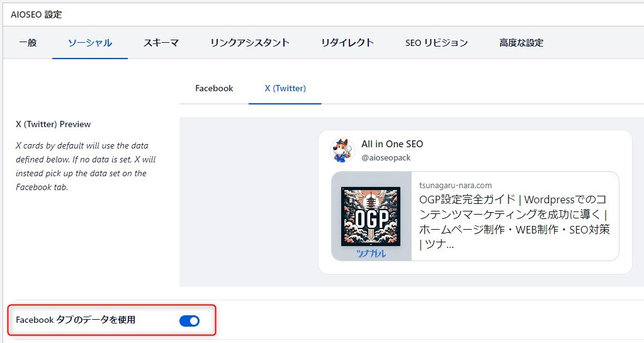Switch to the SEO リビジョン tab
644x343 pixels.
click(436, 43)
